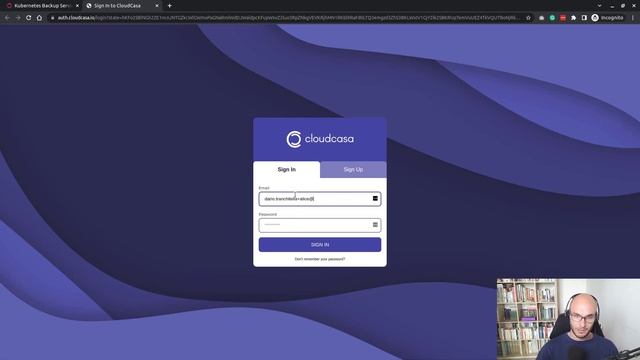
Task: Focus the Email input field
Action: [320, 199]
